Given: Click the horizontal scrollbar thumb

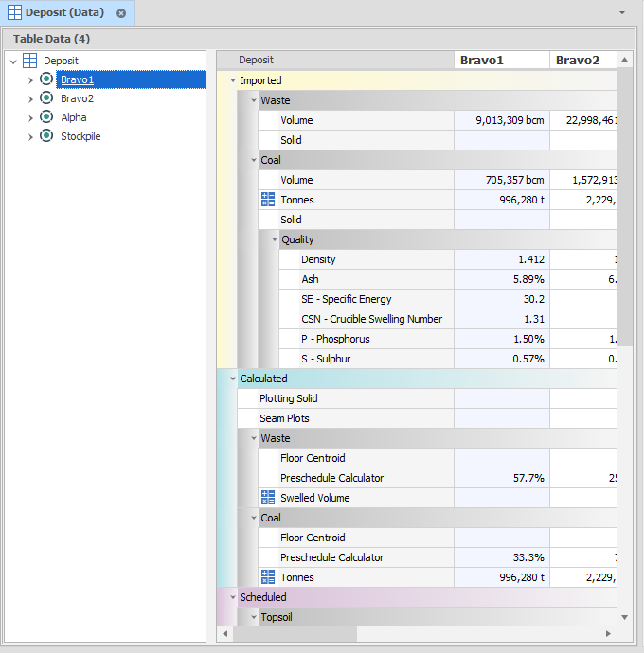Looking at the screenshot, I should tap(294, 633).
